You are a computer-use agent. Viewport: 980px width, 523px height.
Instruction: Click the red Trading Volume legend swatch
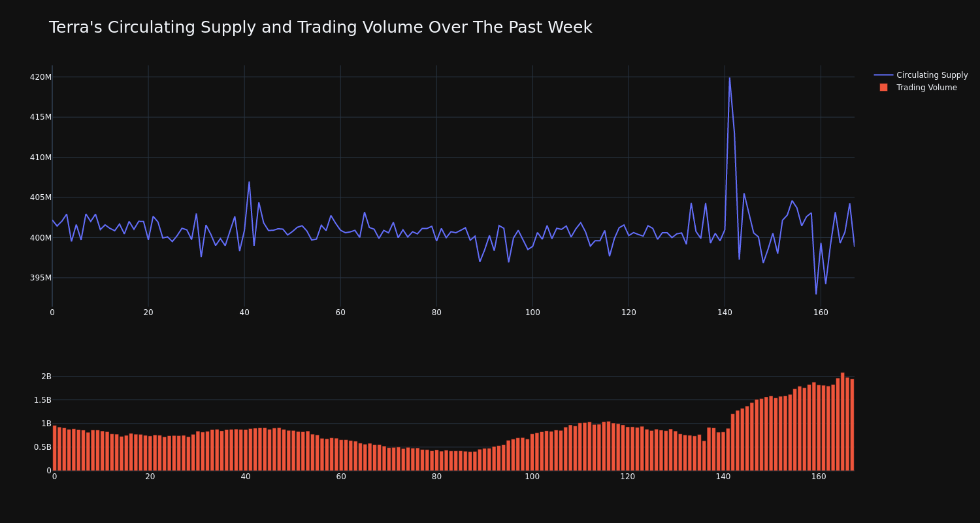click(x=883, y=88)
